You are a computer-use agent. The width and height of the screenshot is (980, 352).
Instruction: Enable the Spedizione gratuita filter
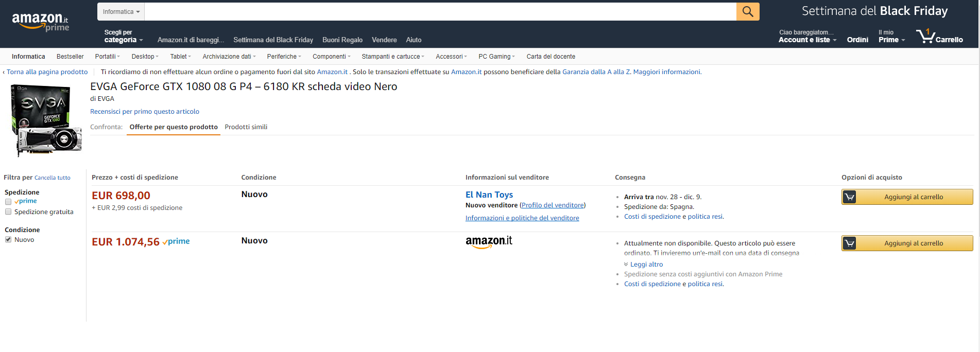click(8, 212)
